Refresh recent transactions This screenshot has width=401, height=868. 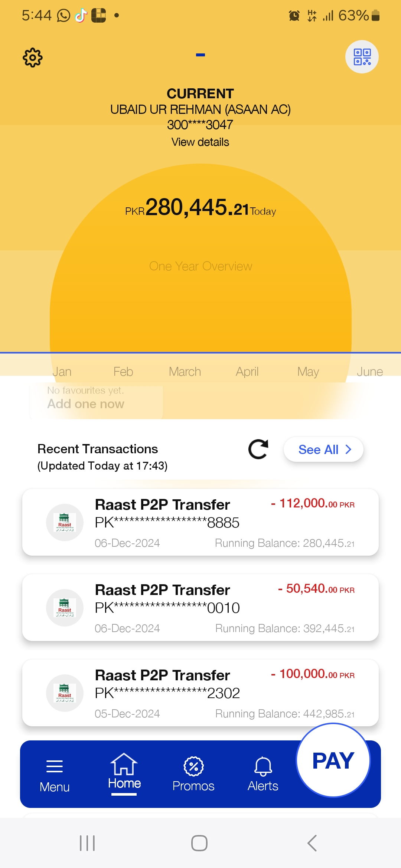[x=258, y=449]
